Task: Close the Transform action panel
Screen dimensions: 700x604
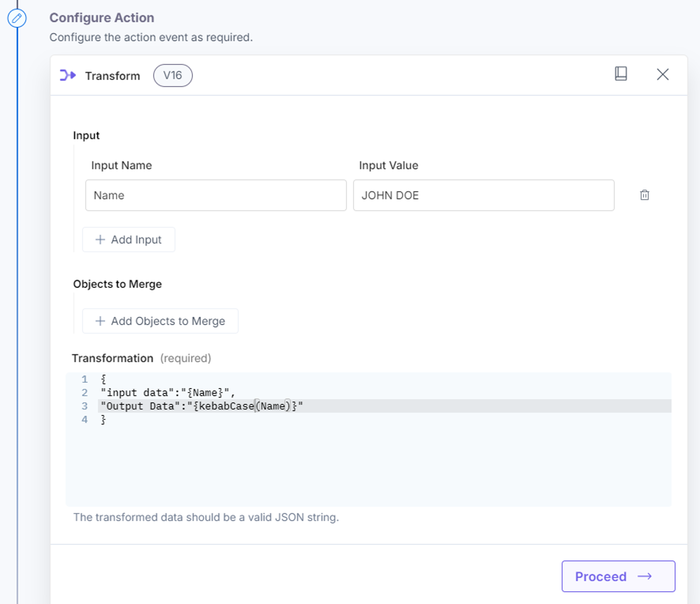Action: [662, 74]
